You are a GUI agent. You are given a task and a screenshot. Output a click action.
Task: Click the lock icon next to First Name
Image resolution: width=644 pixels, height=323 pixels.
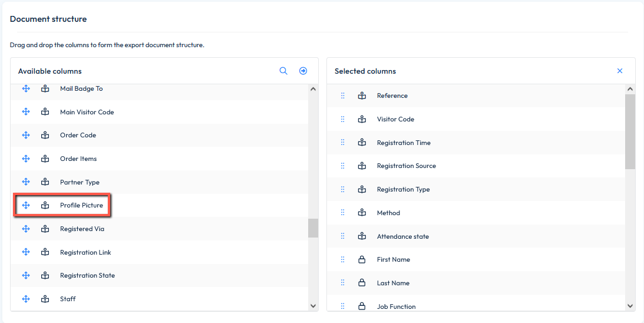(362, 259)
